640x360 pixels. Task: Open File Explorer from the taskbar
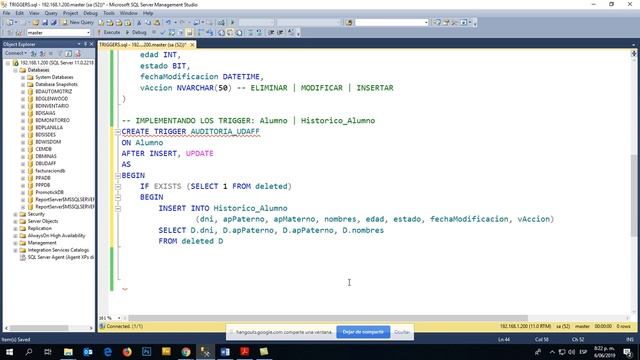pyautogui.click(x=68, y=351)
